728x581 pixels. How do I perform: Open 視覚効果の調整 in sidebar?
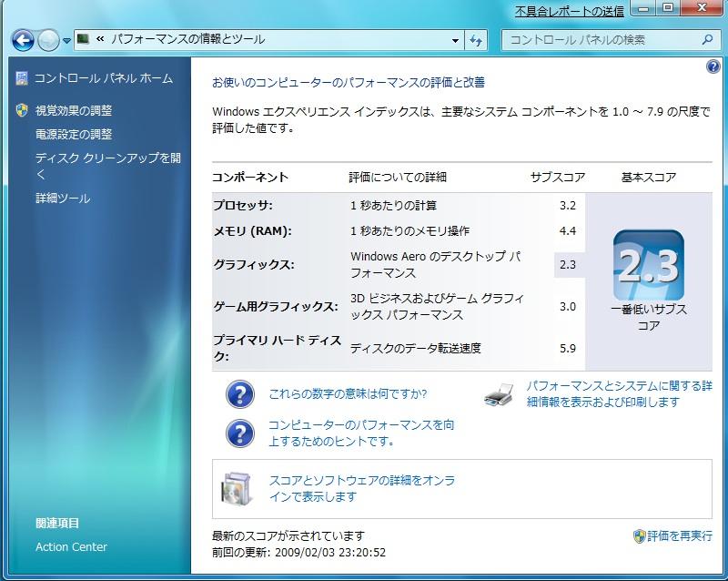(74, 110)
